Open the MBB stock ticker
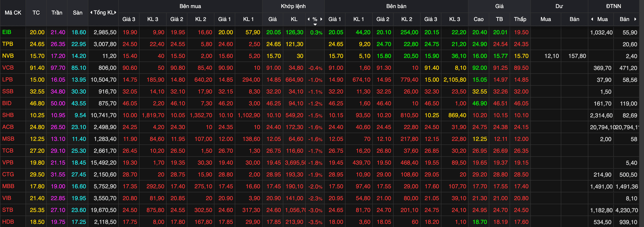 [x=8, y=186]
